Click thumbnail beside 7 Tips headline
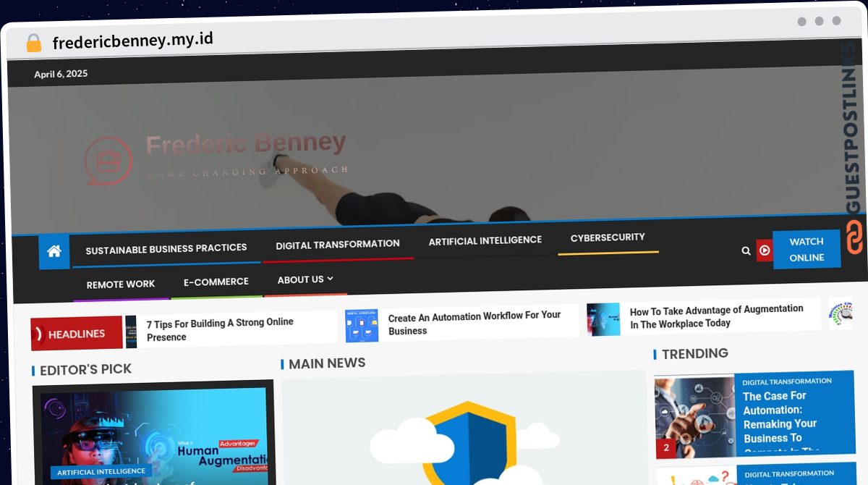Viewport: 868px width, 485px height. (x=131, y=332)
